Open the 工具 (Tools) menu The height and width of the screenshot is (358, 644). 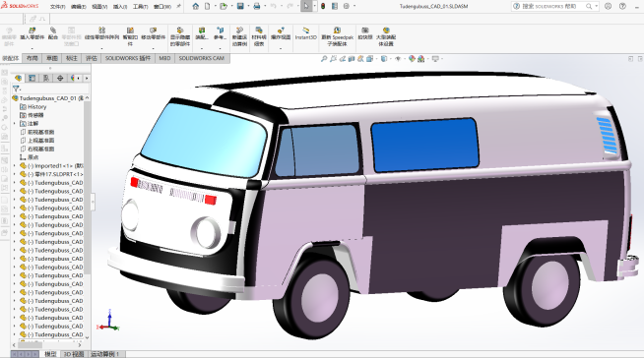tap(140, 7)
